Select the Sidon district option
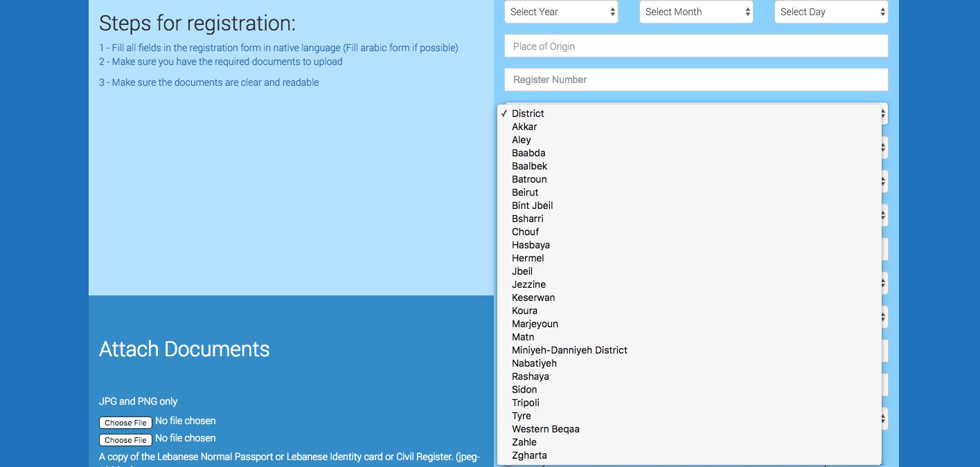 524,390
